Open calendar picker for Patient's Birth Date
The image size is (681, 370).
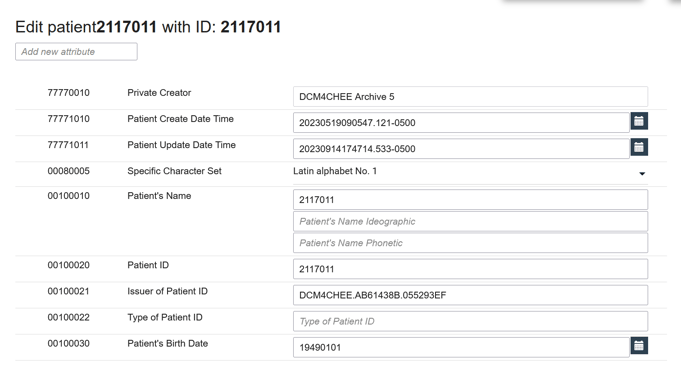(x=639, y=346)
